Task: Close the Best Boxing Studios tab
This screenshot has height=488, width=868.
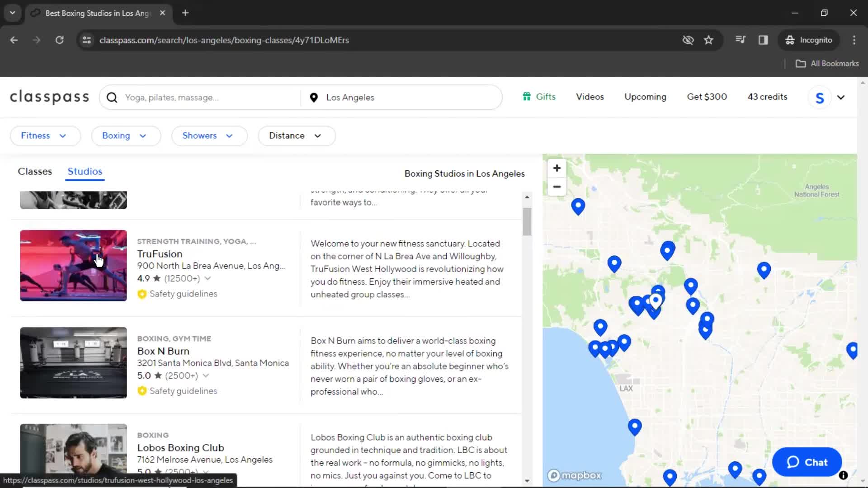Action: coord(163,13)
